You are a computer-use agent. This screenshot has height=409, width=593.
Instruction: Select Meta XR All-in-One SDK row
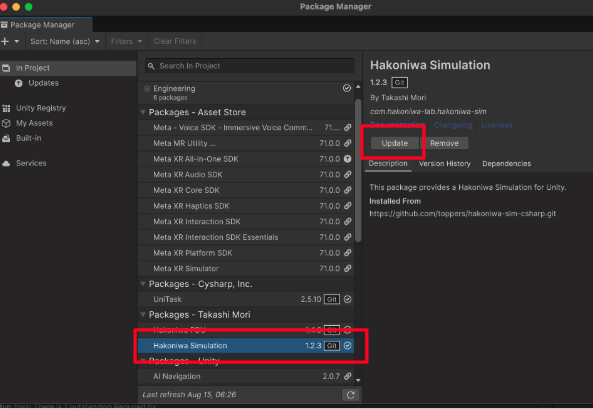(x=246, y=159)
